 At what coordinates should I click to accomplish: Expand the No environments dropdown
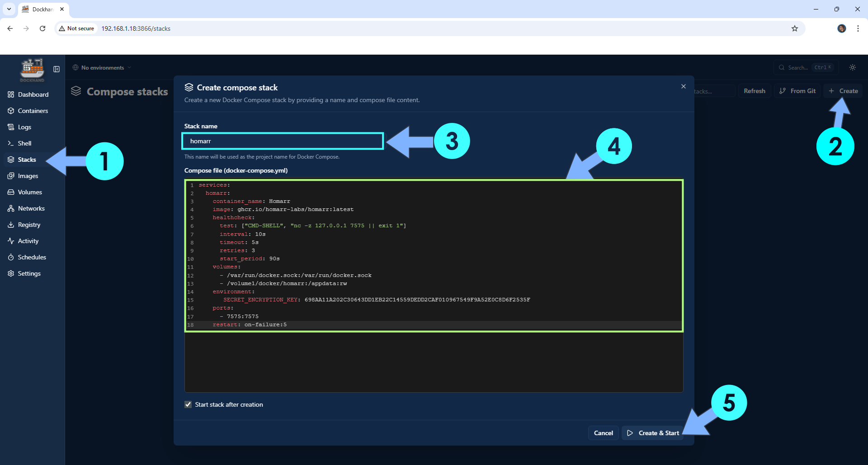(x=101, y=67)
